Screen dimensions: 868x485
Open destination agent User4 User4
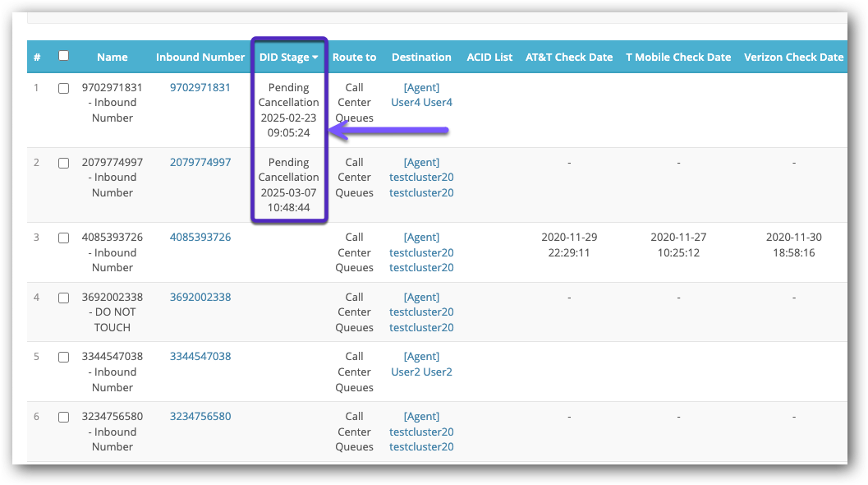coord(421,103)
